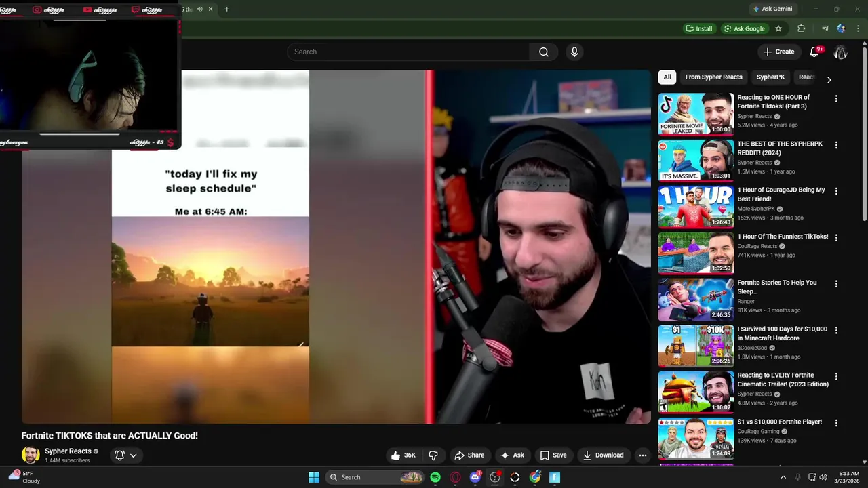Open options for Funniest TikToks video
Image resolution: width=868 pixels, height=488 pixels.
point(836,237)
